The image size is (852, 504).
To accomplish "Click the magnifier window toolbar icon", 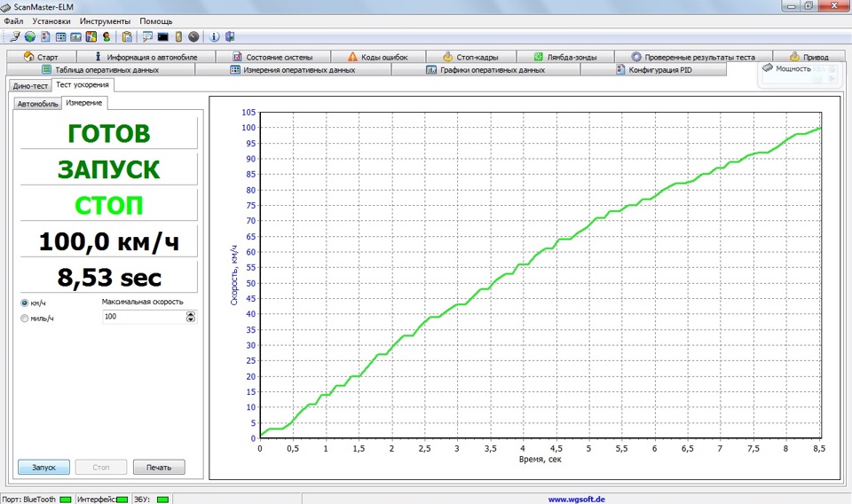I will (x=147, y=36).
